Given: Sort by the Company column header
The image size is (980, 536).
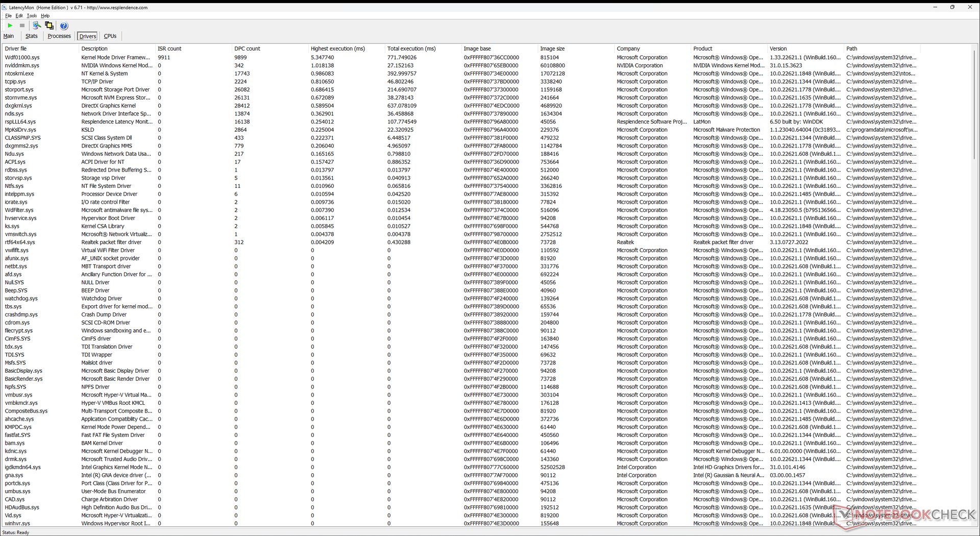Looking at the screenshot, I should tap(653, 48).
